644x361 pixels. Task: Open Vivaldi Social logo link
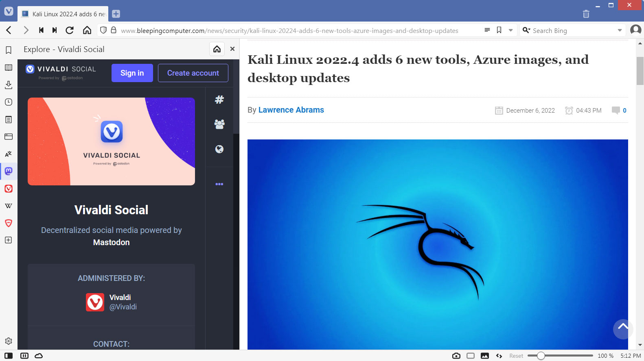click(x=61, y=72)
